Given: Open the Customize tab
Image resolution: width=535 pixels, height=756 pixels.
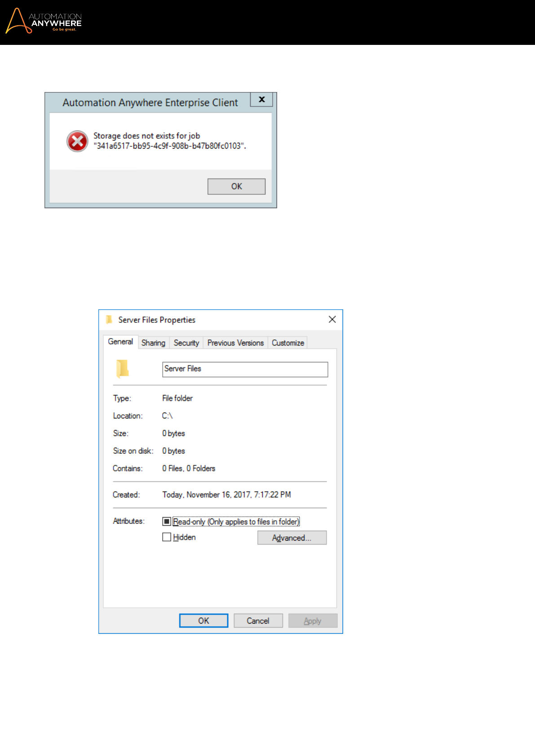Looking at the screenshot, I should tap(288, 343).
